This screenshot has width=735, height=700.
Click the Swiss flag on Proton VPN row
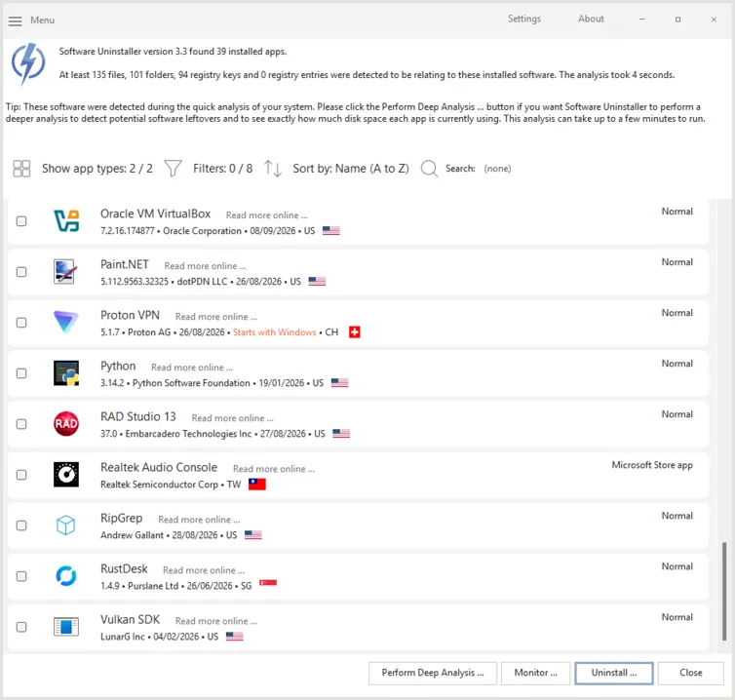point(355,331)
